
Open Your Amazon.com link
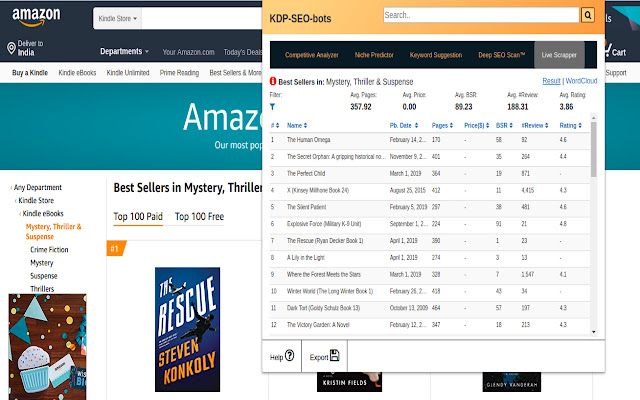tap(188, 52)
